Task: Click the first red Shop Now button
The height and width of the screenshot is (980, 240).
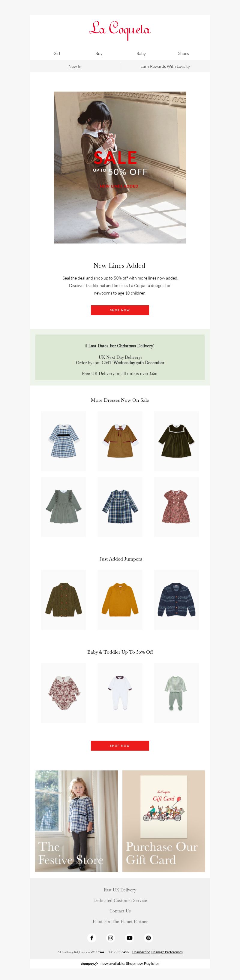Action: (x=120, y=310)
